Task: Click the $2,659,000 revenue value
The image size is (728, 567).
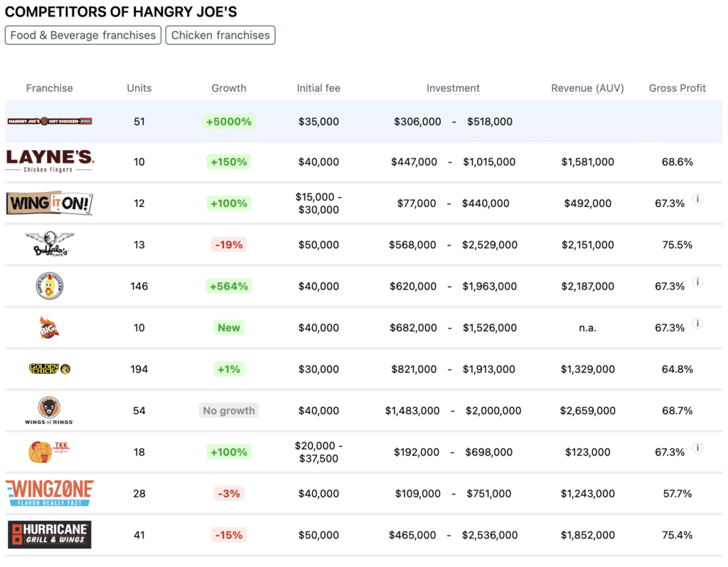Action: 587,410
